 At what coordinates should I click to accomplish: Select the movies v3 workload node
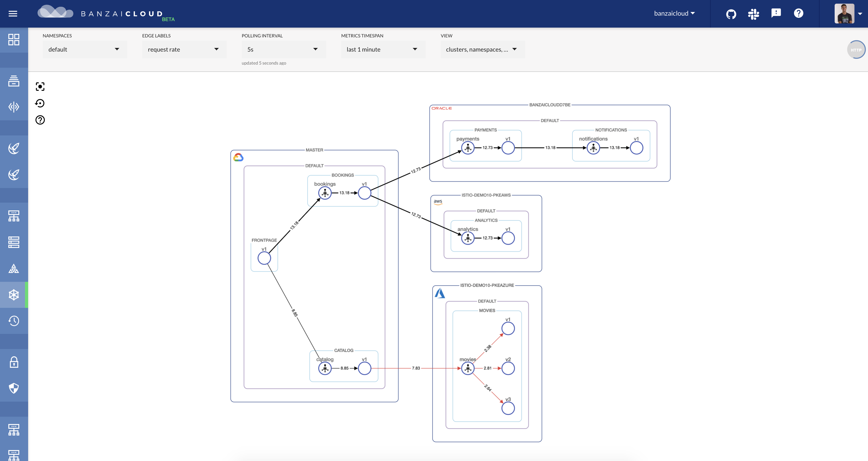click(x=508, y=408)
